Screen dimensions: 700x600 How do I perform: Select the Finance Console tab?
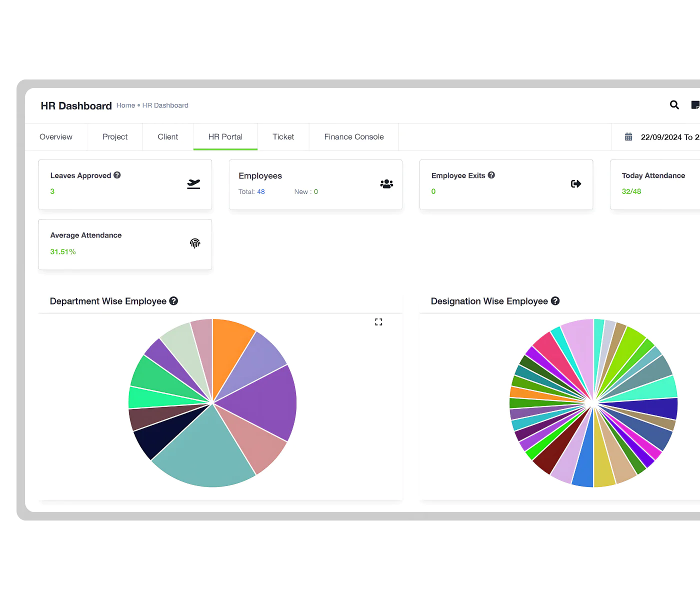[354, 137]
